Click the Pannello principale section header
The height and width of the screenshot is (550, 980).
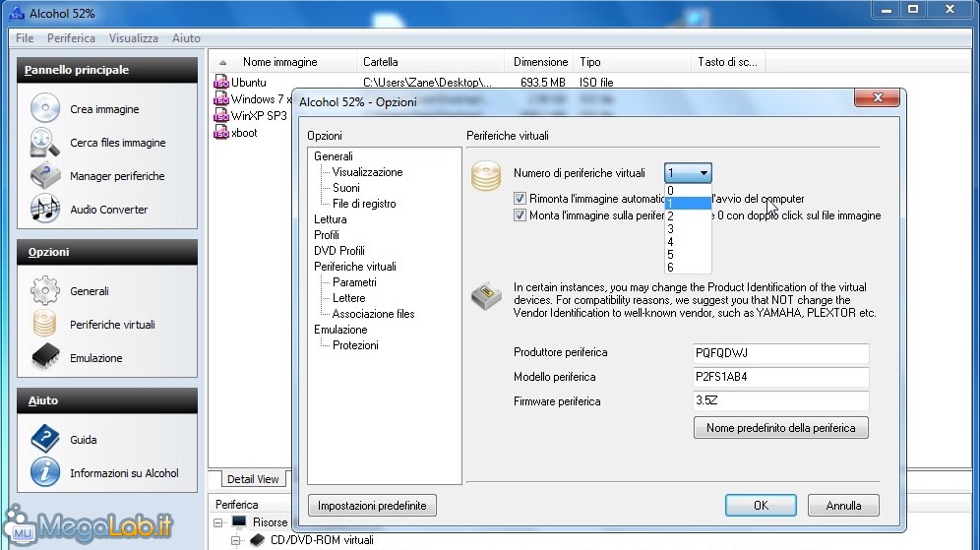107,70
